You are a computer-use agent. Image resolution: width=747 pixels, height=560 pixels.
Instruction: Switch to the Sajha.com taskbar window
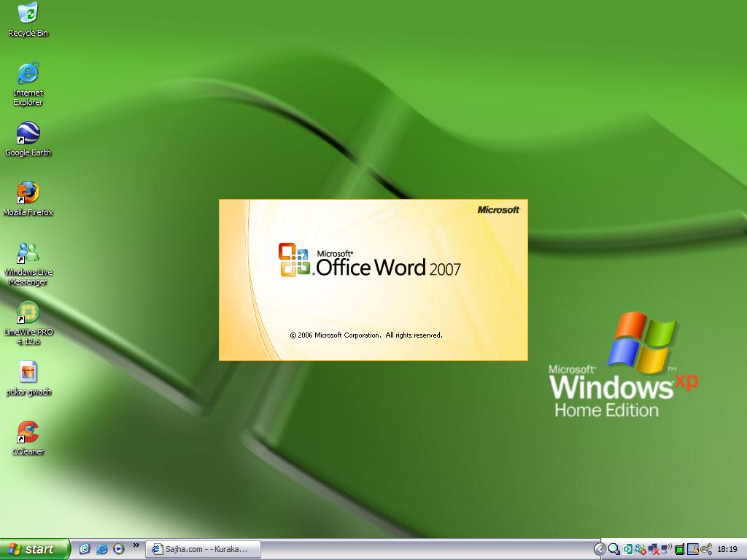pos(203,549)
